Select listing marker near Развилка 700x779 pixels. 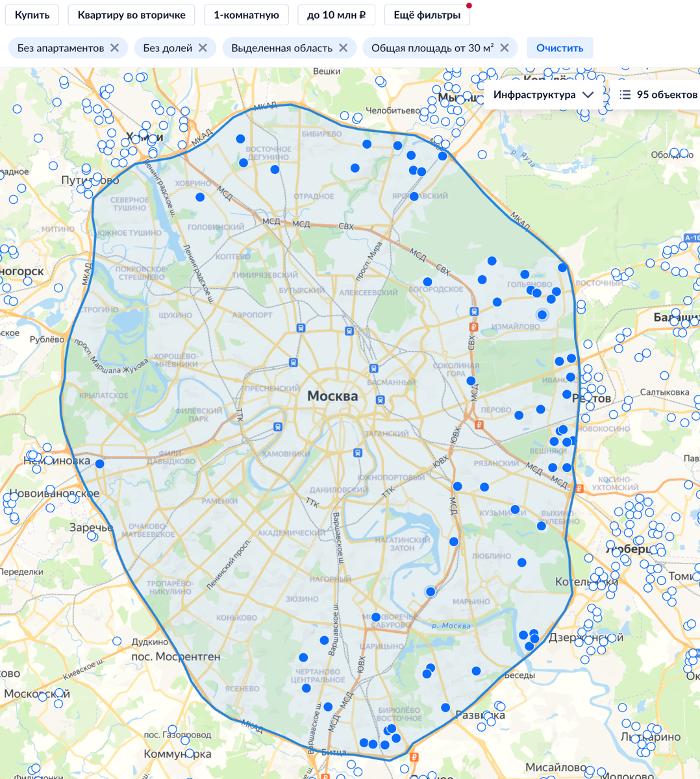tap(445, 708)
